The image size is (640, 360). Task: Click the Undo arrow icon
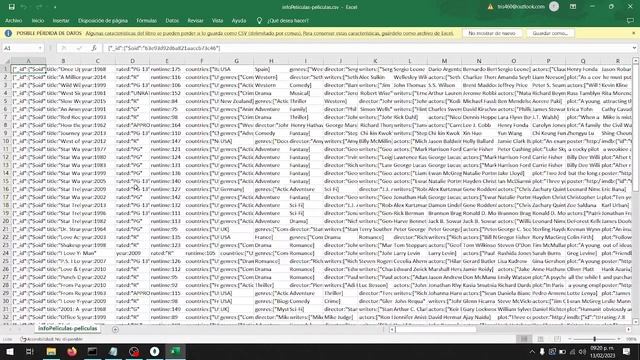(24, 7)
